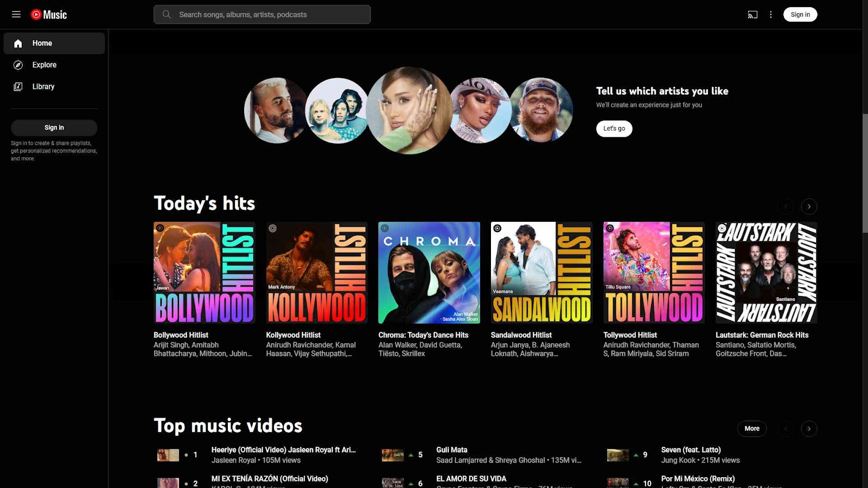Click the Bollywood Hitlist title link
The image size is (868, 488).
point(181,335)
